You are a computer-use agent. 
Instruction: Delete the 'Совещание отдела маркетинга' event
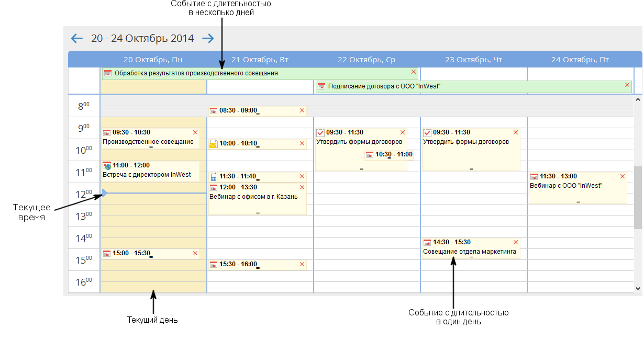click(x=516, y=242)
